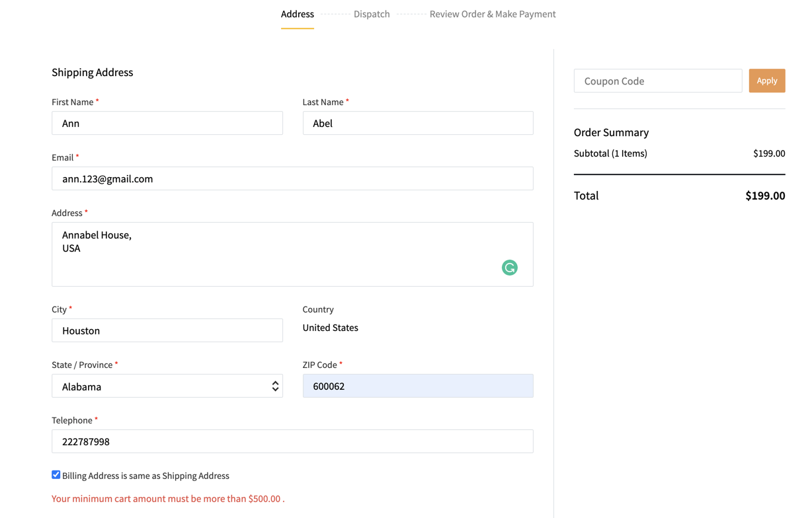Click the United States country value
Screen dimensions: 812x518
tap(330, 328)
